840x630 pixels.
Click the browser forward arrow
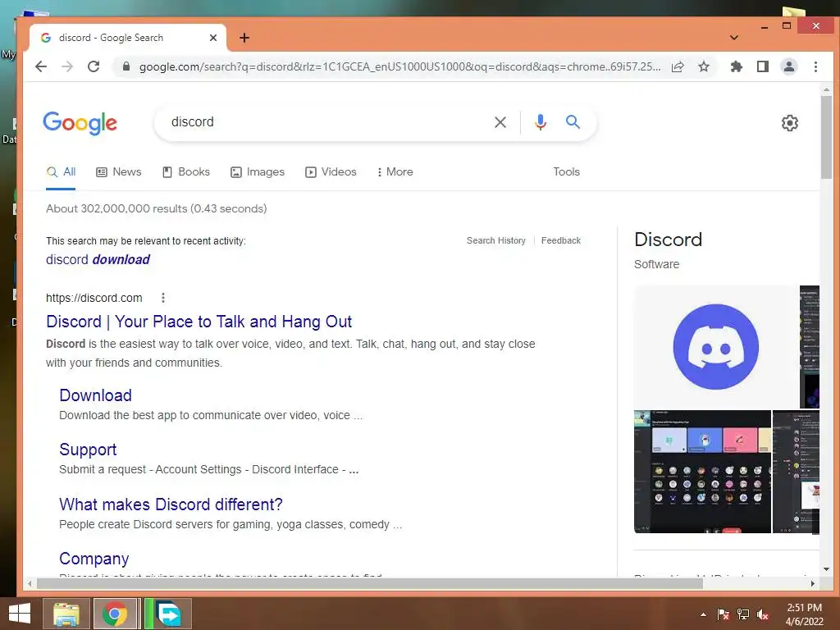click(x=67, y=66)
